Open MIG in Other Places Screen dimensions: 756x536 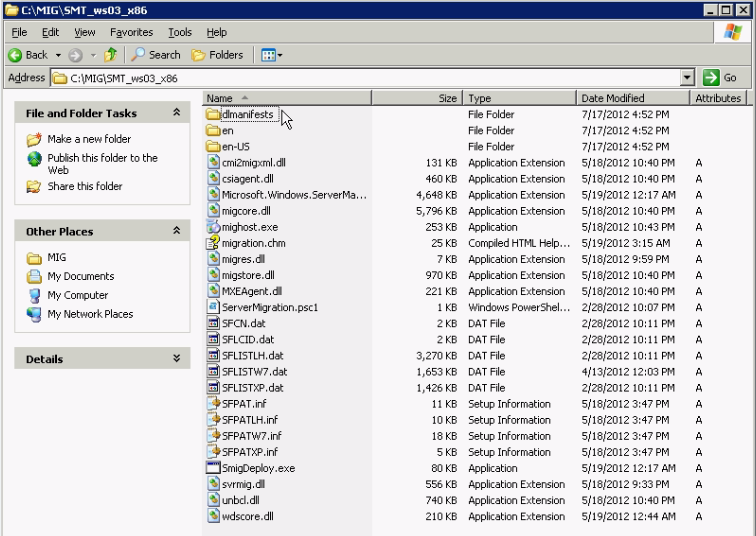[x=56, y=257]
